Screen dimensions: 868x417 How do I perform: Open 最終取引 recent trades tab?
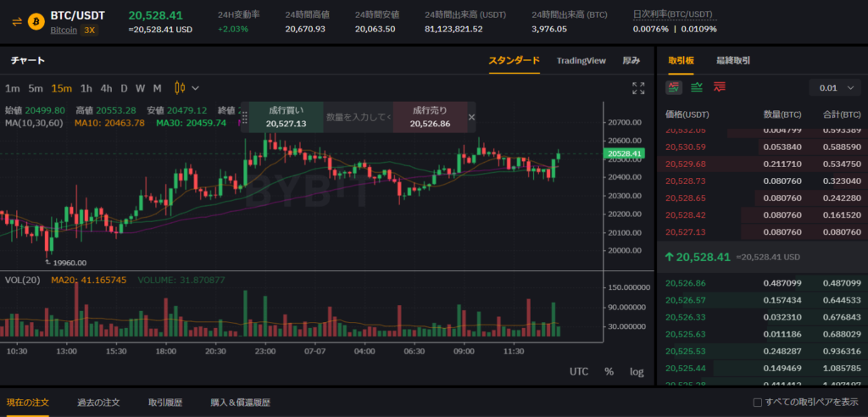(x=733, y=60)
